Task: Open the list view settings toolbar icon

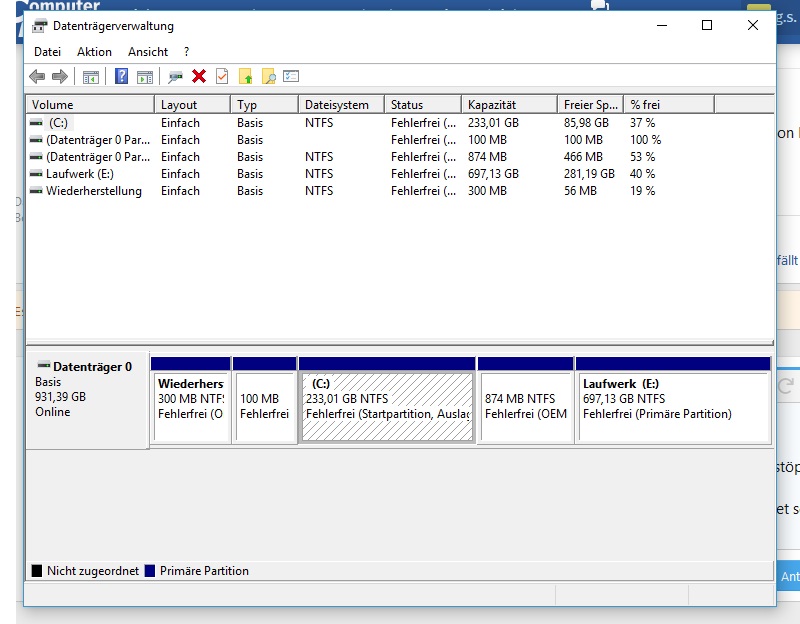Action: pyautogui.click(x=291, y=76)
